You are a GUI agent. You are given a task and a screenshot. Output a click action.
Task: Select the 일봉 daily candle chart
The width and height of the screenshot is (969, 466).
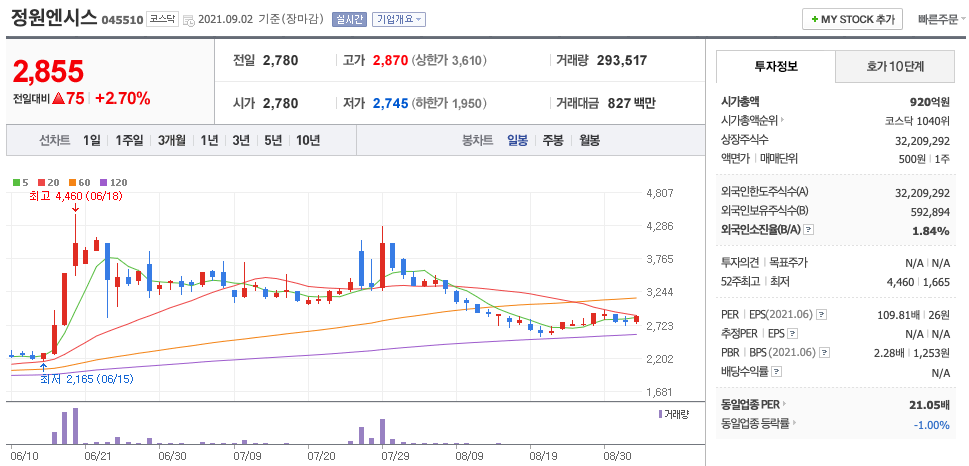[x=517, y=140]
